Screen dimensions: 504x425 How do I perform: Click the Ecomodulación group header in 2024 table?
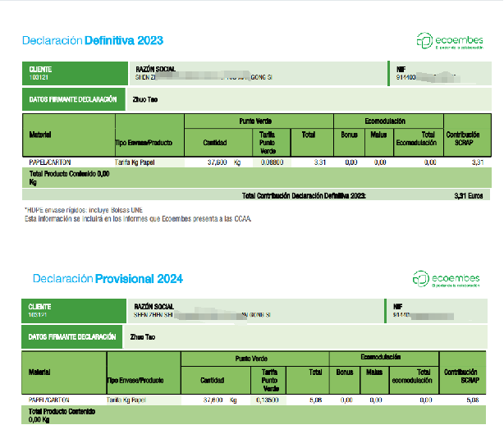pos(381,357)
